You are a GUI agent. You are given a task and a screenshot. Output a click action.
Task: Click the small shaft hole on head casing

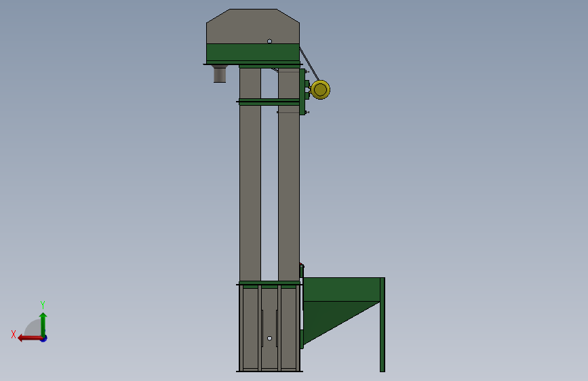click(x=270, y=41)
